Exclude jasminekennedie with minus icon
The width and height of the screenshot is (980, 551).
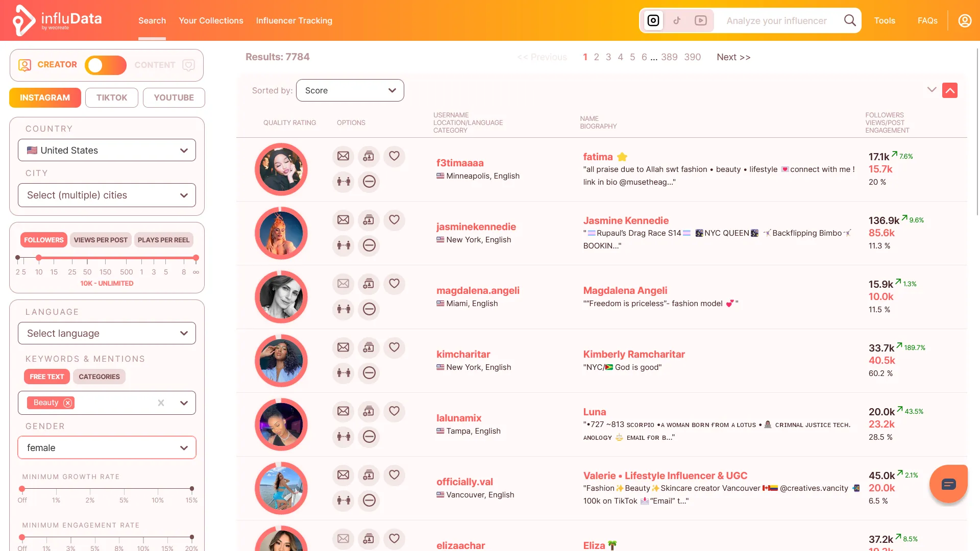click(369, 245)
